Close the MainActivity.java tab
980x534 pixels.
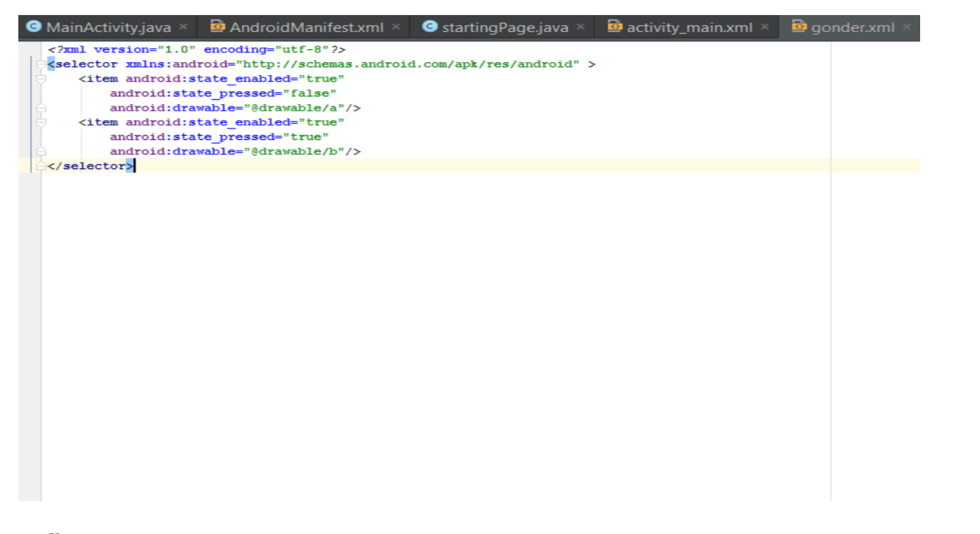click(184, 27)
